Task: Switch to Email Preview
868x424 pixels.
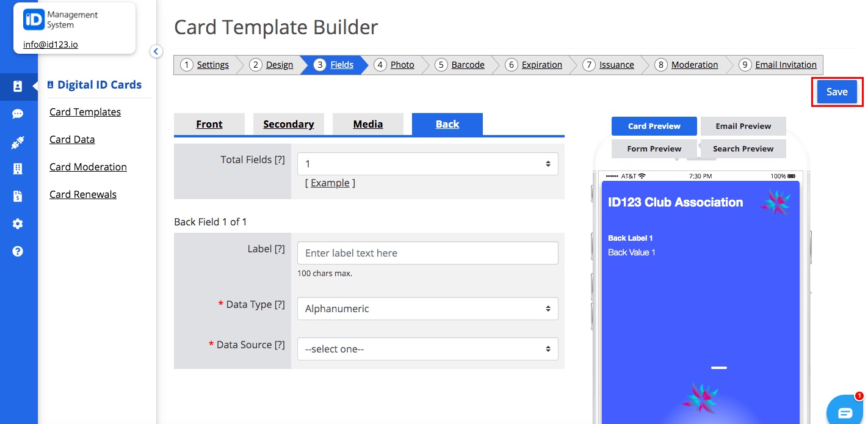Action: pos(743,126)
